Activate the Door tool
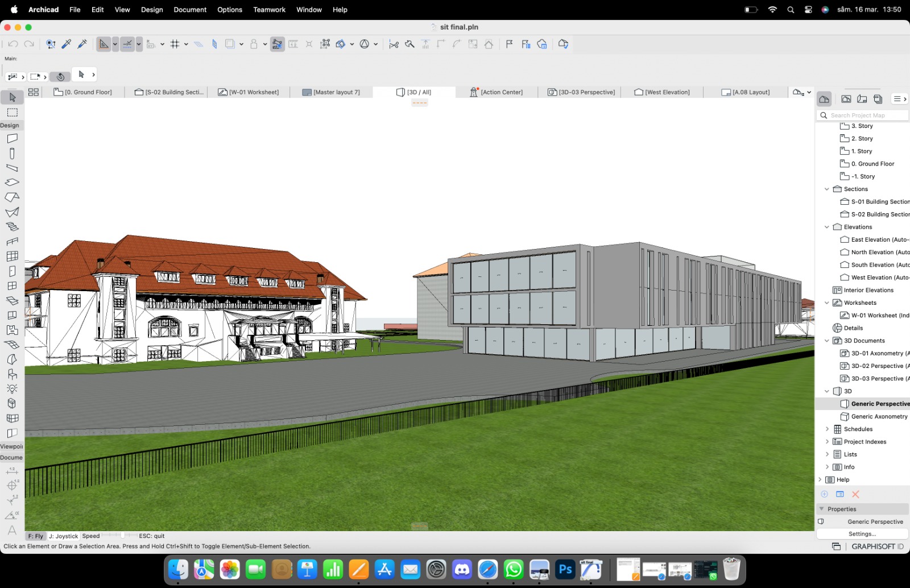This screenshot has height=588, width=910. tap(12, 271)
